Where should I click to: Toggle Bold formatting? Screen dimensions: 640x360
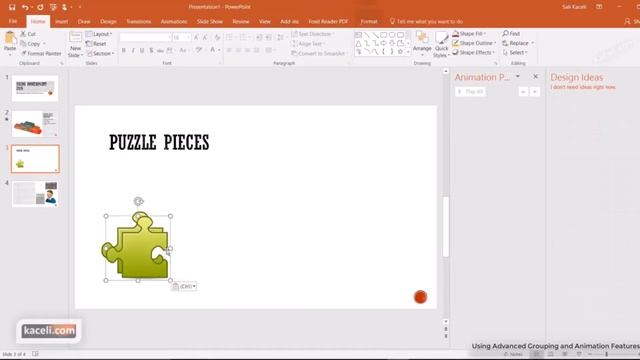pos(123,50)
